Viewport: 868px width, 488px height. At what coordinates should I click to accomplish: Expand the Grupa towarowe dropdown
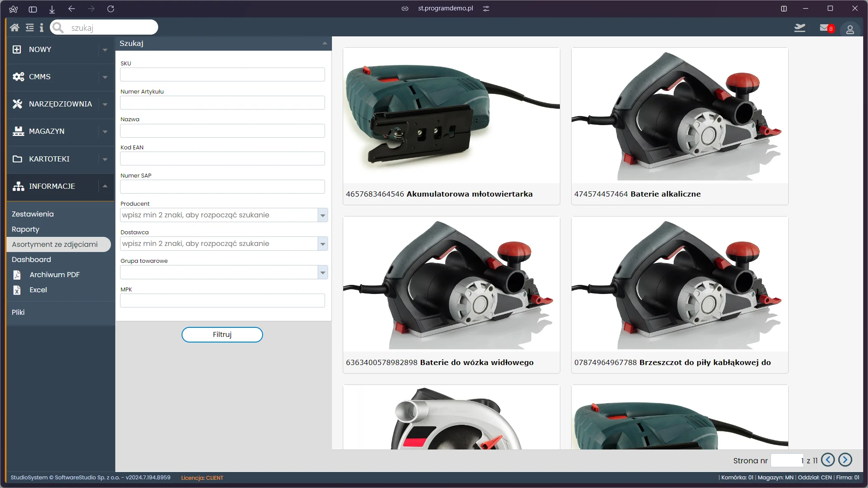[x=322, y=272]
